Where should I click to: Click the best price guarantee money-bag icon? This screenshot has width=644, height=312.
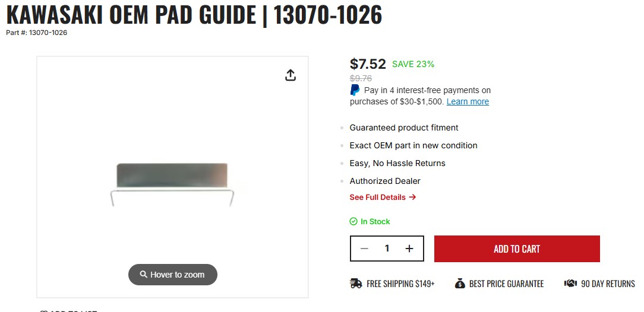pyautogui.click(x=460, y=284)
